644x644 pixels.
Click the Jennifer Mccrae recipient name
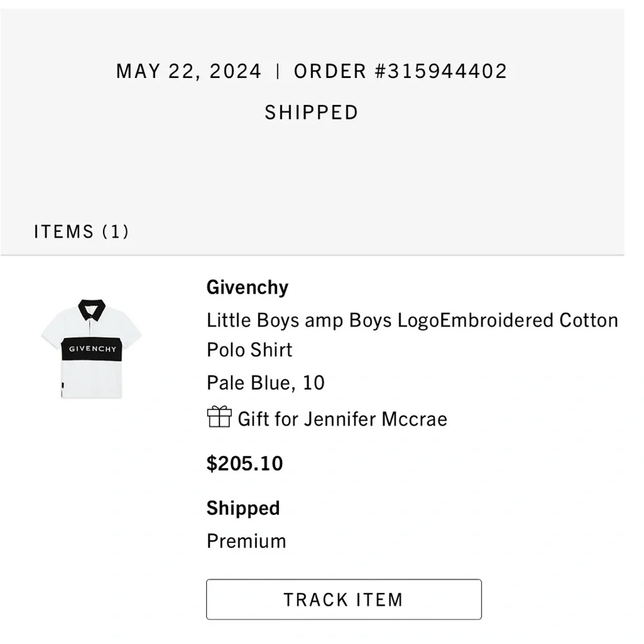click(x=375, y=419)
